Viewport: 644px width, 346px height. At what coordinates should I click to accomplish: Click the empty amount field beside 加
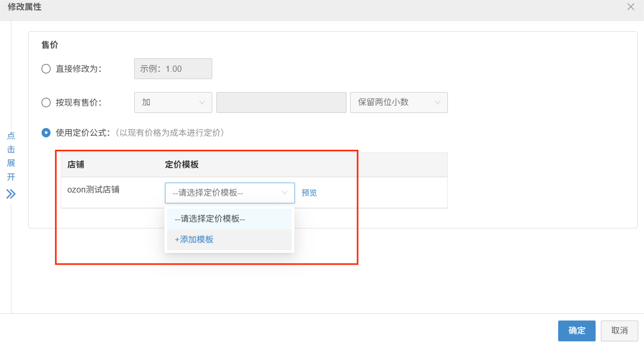click(281, 102)
